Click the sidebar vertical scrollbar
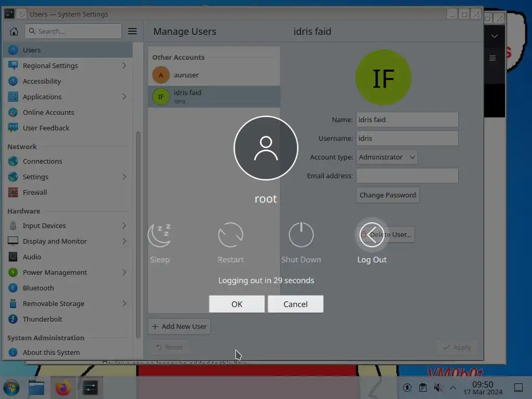This screenshot has width=532, height=399. 138,235
